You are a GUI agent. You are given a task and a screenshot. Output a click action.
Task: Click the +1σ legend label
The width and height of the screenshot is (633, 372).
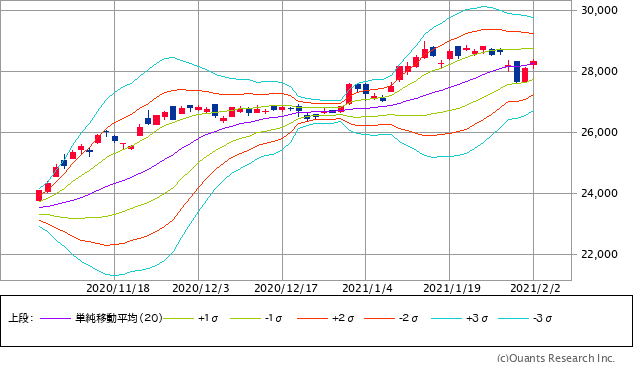coord(208,318)
